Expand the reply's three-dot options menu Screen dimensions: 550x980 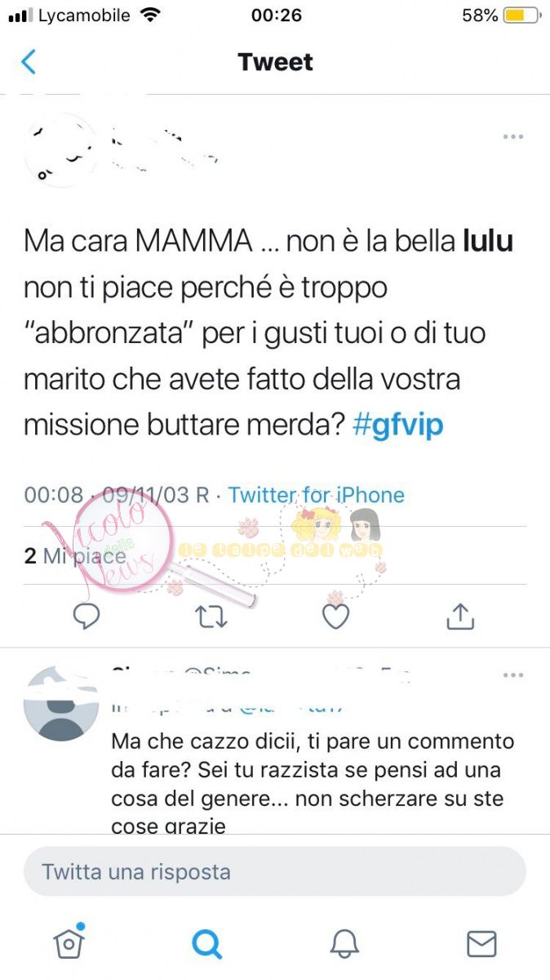pyautogui.click(x=512, y=675)
